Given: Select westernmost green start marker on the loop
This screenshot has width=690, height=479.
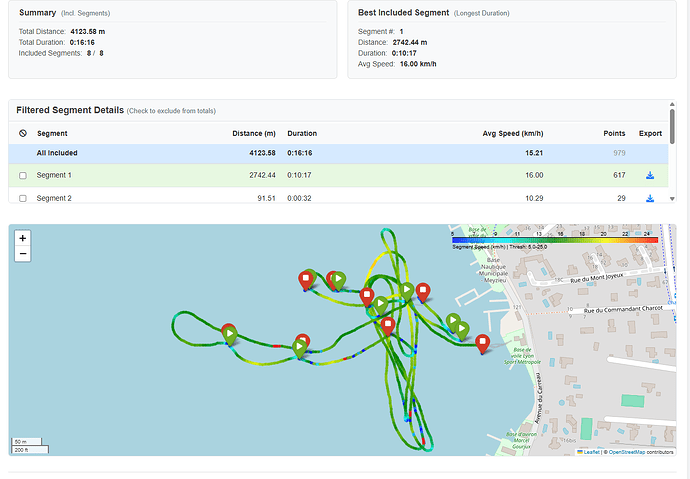Looking at the screenshot, I should click(x=230, y=336).
